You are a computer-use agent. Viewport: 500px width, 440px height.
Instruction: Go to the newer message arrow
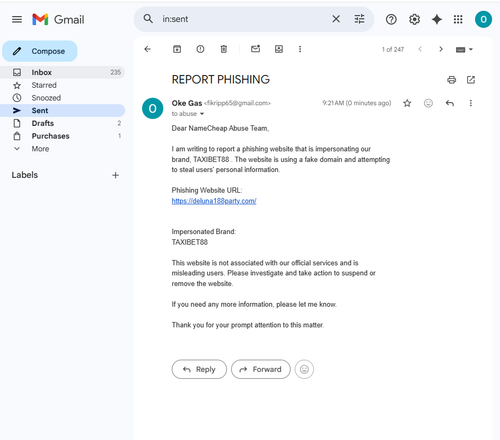[x=420, y=49]
